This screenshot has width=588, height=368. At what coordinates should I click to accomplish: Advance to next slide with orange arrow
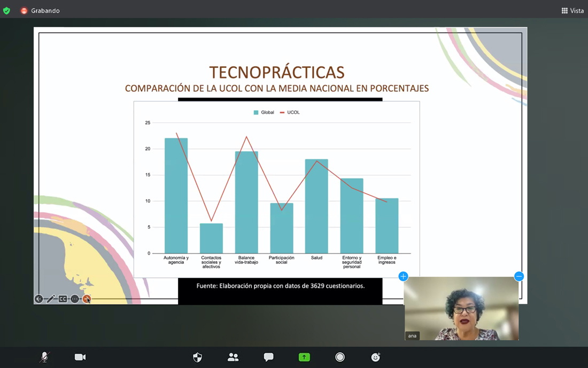pos(87,299)
